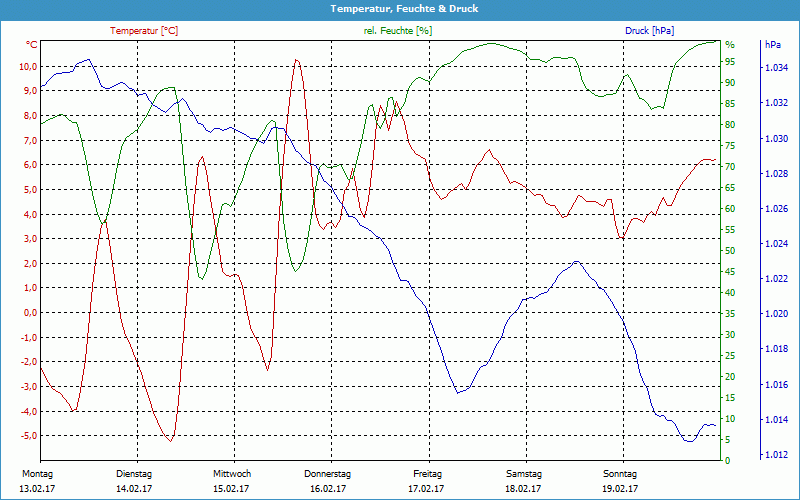Click the '50' humidity axis value
This screenshot has height=500, width=800.
[x=730, y=251]
